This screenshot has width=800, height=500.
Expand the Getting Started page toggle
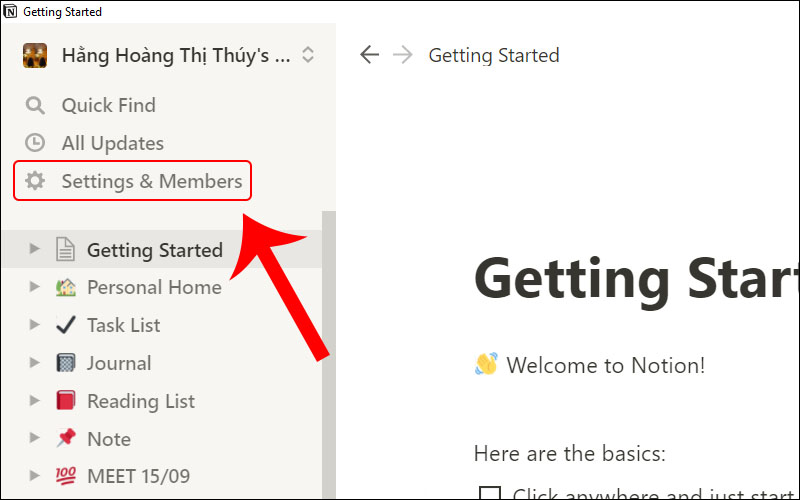click(35, 249)
